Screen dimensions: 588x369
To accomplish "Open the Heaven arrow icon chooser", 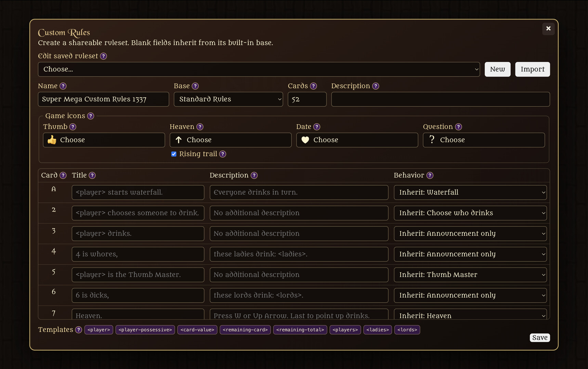I will click(x=231, y=140).
